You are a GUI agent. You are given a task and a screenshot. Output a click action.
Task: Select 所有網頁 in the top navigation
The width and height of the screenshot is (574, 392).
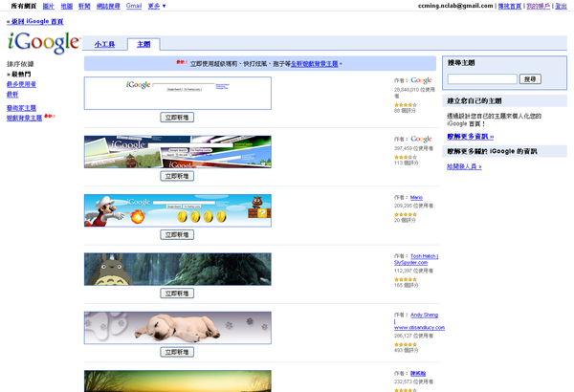[23, 6]
